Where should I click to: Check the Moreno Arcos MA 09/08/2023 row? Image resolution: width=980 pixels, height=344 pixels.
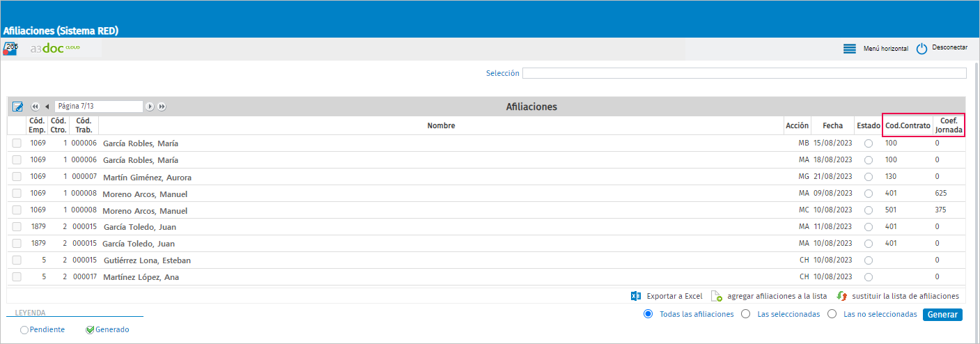[x=17, y=194]
